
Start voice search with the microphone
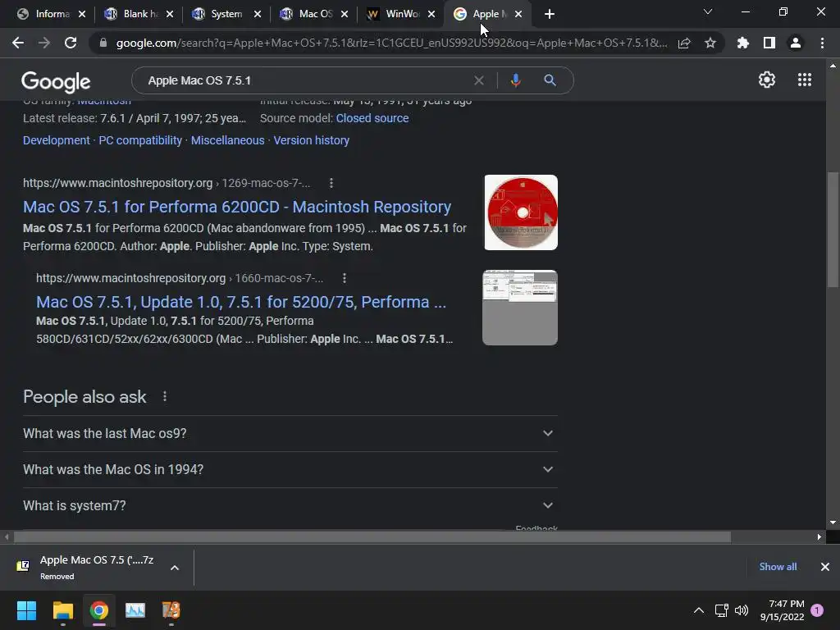pyautogui.click(x=515, y=80)
